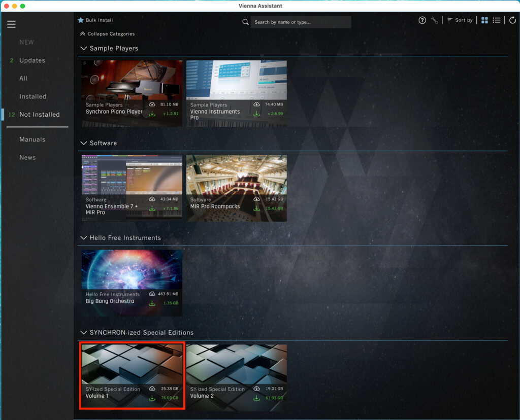Viewport: 520px width, 420px height.
Task: Open settings via the wrench icon
Action: 435,20
